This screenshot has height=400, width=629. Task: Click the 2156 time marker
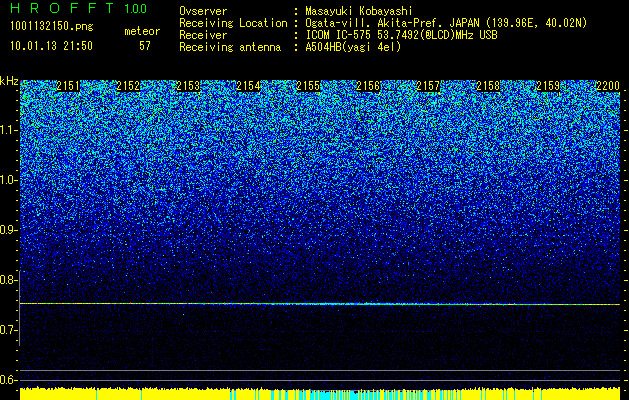[368, 86]
